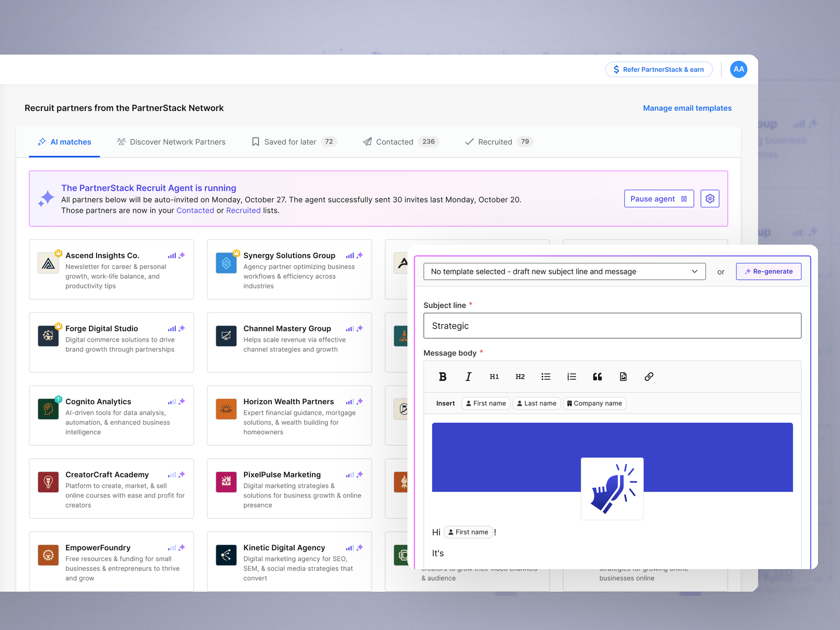Viewport: 840px width, 630px height.
Task: Apply H1 heading style
Action: click(x=494, y=376)
